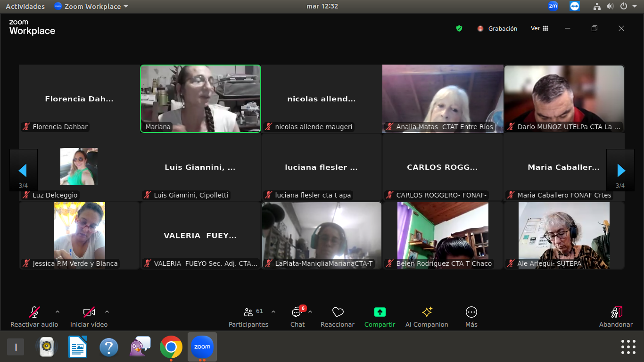Open the Zoom Workplace app menu in top bar
Viewport: 644px width, 362px height.
[91, 7]
